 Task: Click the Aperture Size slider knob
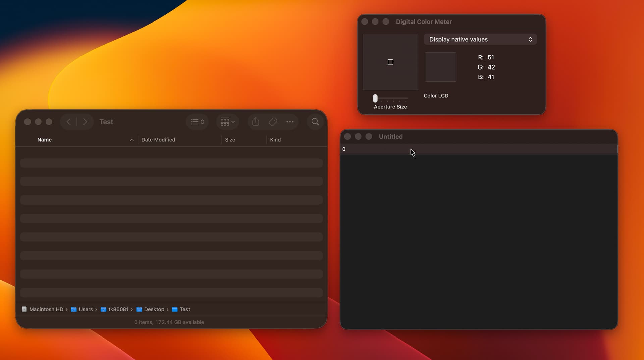375,98
